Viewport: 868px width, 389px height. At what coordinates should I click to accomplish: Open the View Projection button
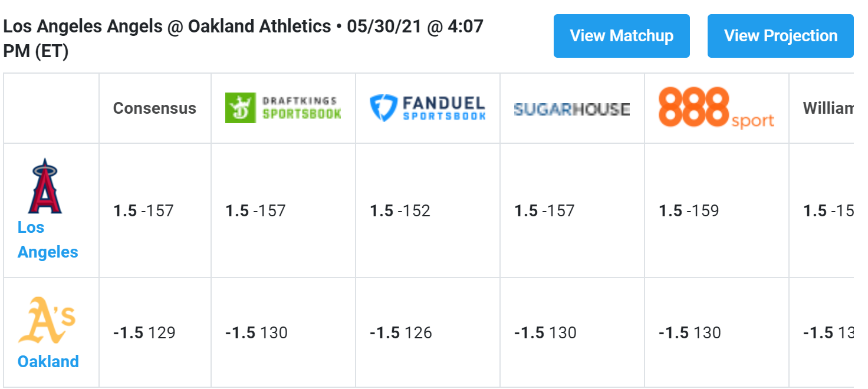(781, 36)
